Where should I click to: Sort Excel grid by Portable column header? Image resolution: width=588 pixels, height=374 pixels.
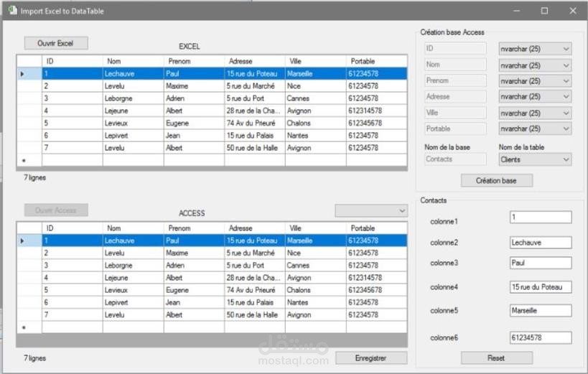point(377,61)
